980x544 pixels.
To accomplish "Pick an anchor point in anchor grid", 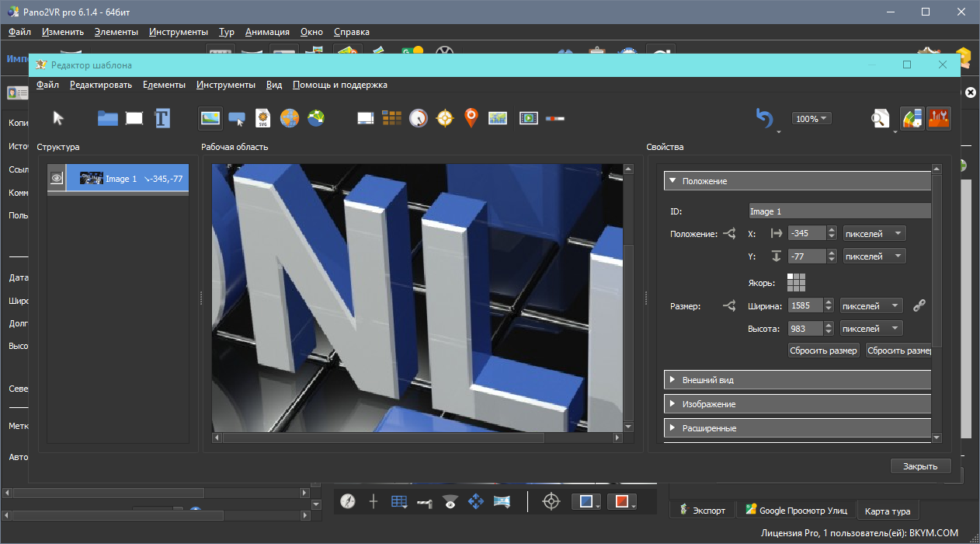I will (796, 282).
